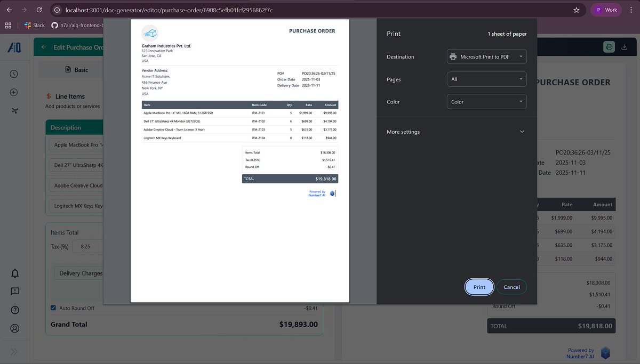Click the download icon in page header
This screenshot has height=364, width=640.
click(625, 47)
